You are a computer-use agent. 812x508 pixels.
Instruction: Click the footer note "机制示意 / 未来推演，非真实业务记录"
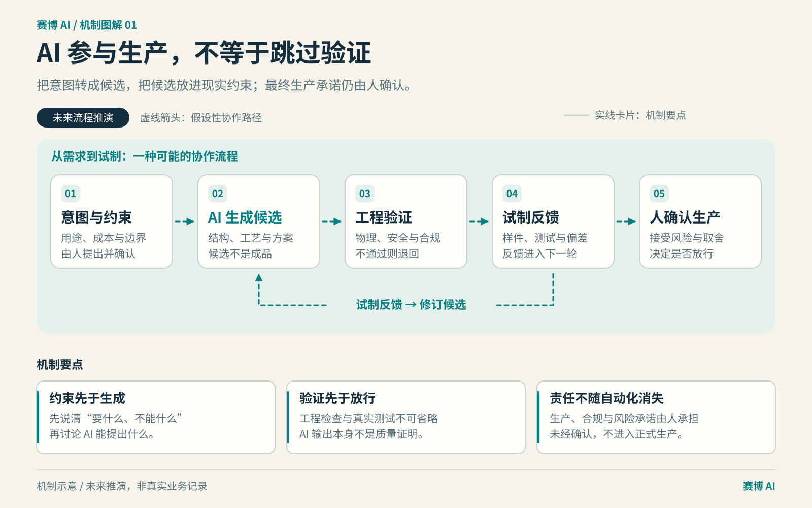click(x=122, y=486)
